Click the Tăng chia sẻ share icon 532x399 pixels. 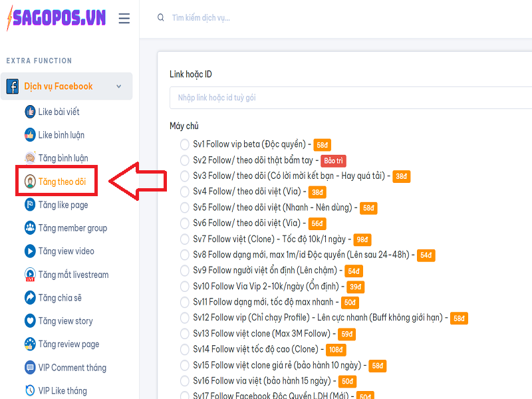tap(30, 298)
